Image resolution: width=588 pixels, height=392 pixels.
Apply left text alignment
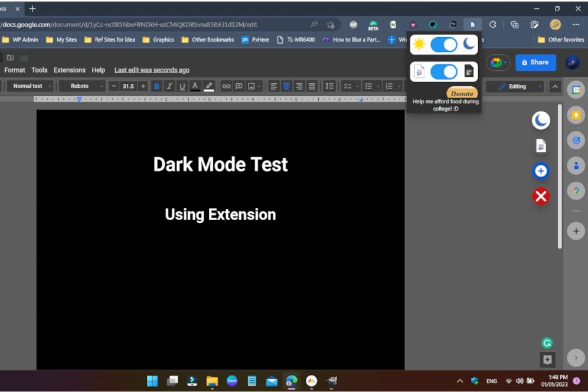point(274,86)
